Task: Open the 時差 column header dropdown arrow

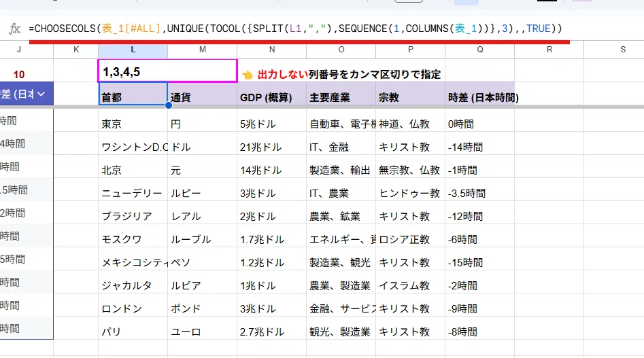Action: tap(41, 94)
